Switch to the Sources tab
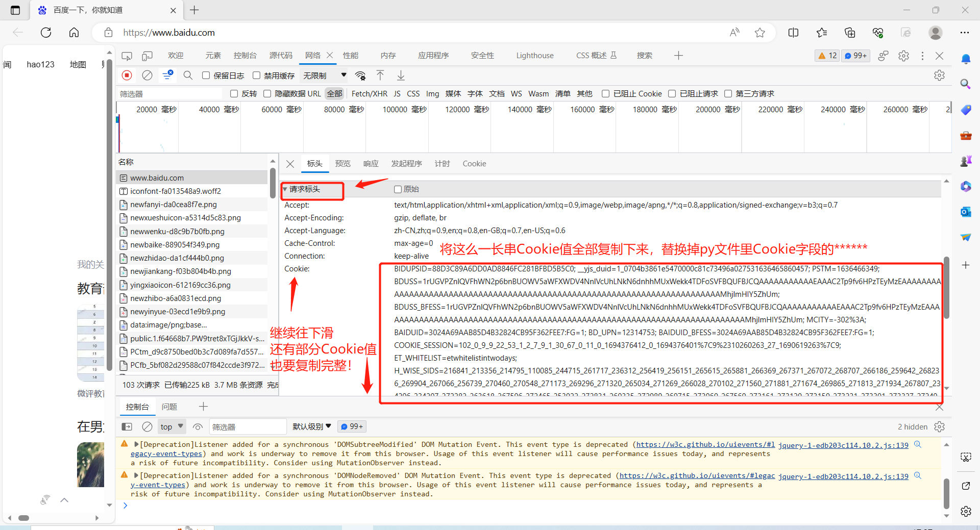This screenshot has height=530, width=980. pos(281,56)
